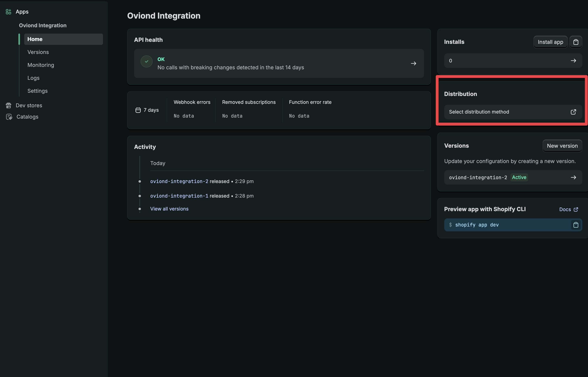Open installs count row arrow

point(573,61)
